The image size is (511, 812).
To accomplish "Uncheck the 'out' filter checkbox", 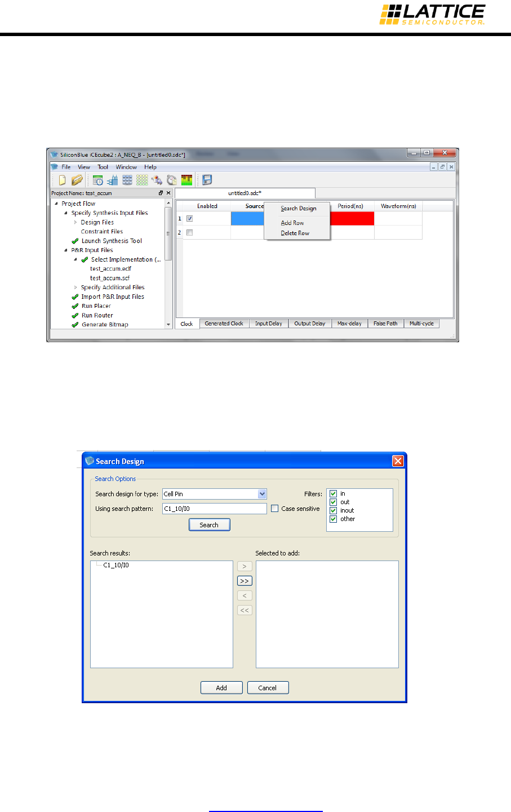I will click(x=333, y=502).
